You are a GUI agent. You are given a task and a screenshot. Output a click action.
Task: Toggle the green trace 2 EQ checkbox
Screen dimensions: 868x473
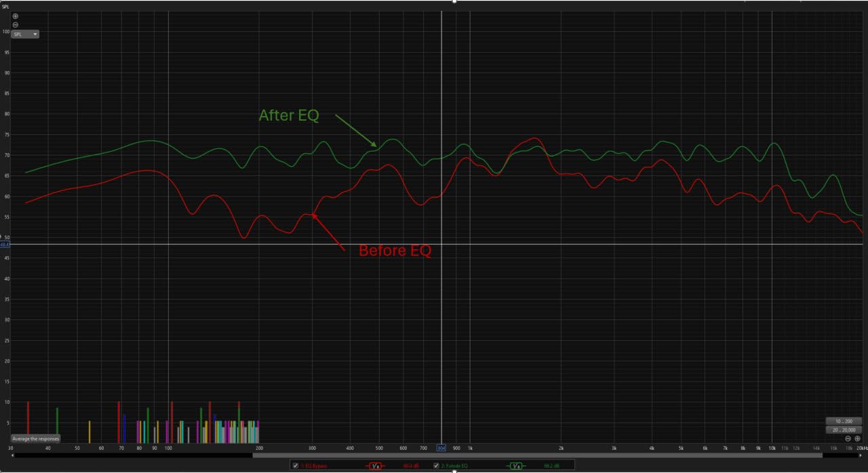(437, 466)
